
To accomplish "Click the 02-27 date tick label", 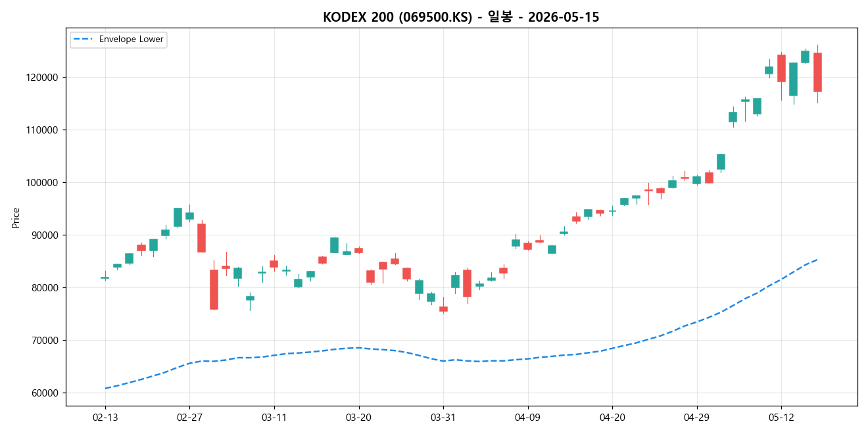I will tap(189, 418).
